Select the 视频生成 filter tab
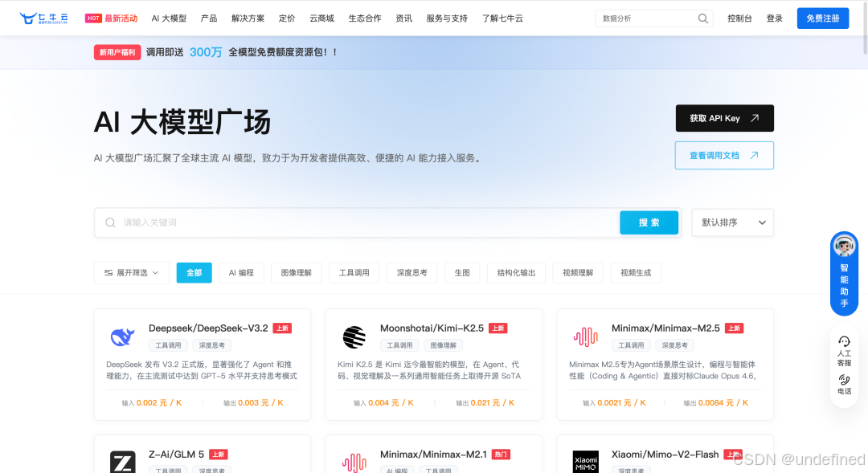This screenshot has height=473, width=868. tap(636, 273)
